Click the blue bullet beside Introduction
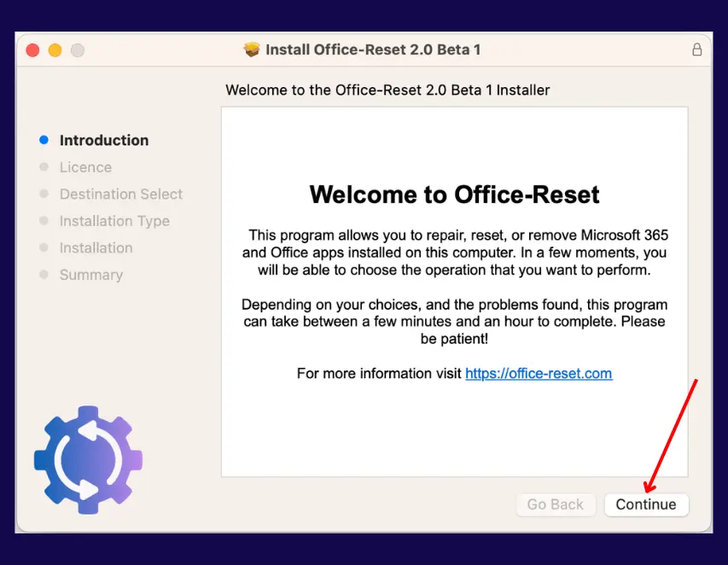The height and width of the screenshot is (565, 728). tap(44, 140)
